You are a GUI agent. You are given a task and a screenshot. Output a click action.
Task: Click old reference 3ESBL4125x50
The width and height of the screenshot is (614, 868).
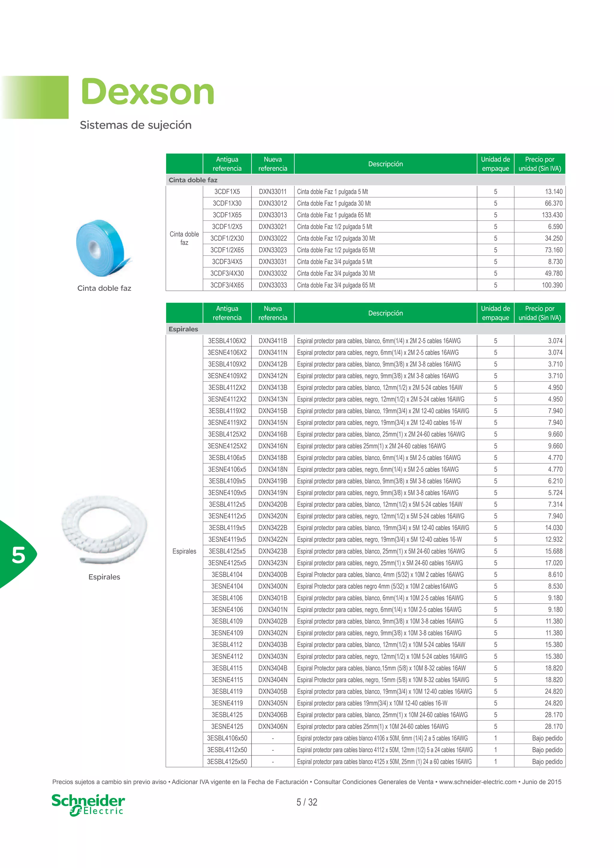click(227, 761)
